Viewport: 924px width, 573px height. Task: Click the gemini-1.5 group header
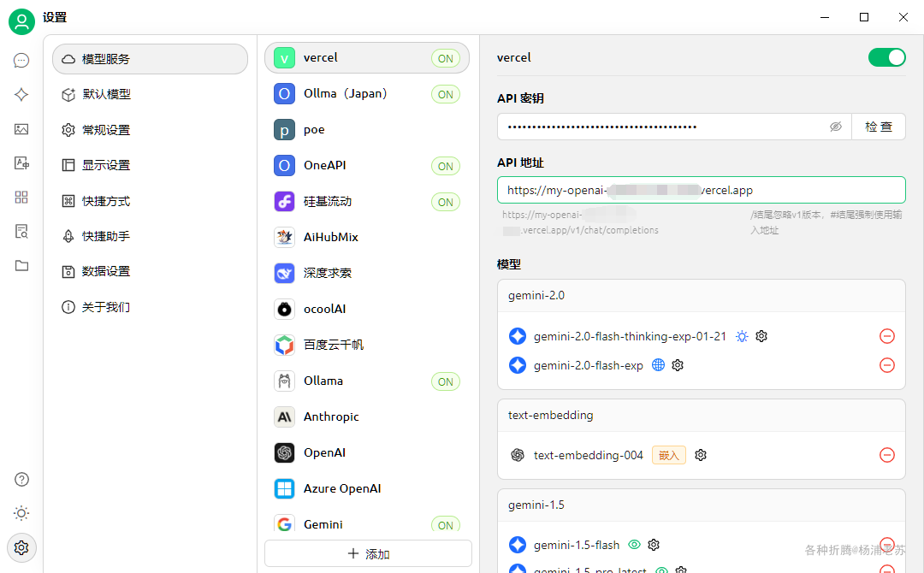(x=702, y=505)
